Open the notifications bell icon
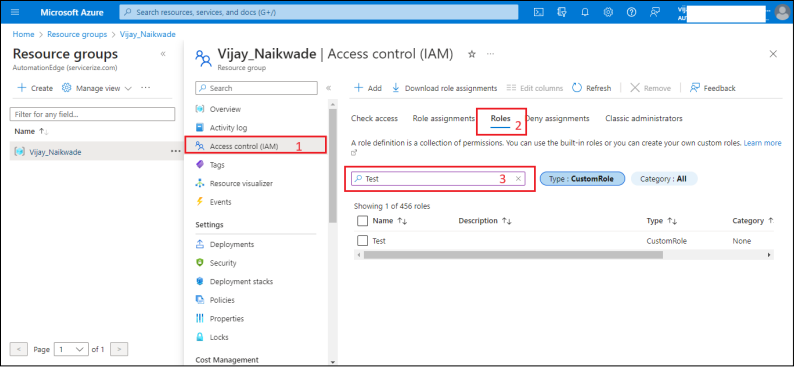The image size is (794, 368). tap(585, 12)
